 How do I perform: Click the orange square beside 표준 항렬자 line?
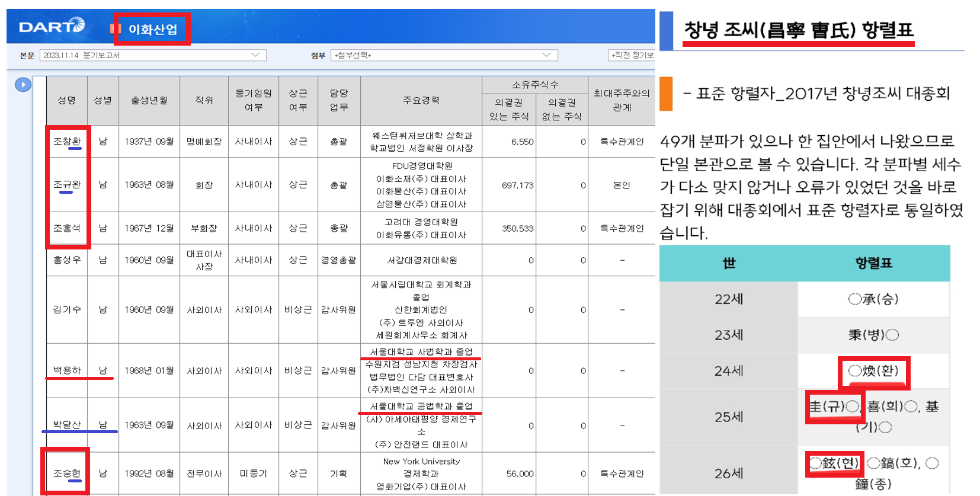(666, 94)
